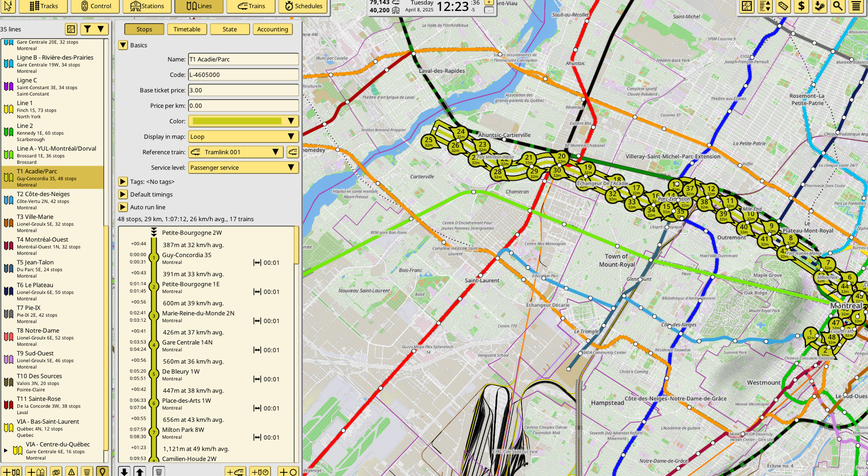Image resolution: width=868 pixels, height=476 pixels.
Task: Select reference train icon next to Tramlink 001
Action: tap(293, 152)
